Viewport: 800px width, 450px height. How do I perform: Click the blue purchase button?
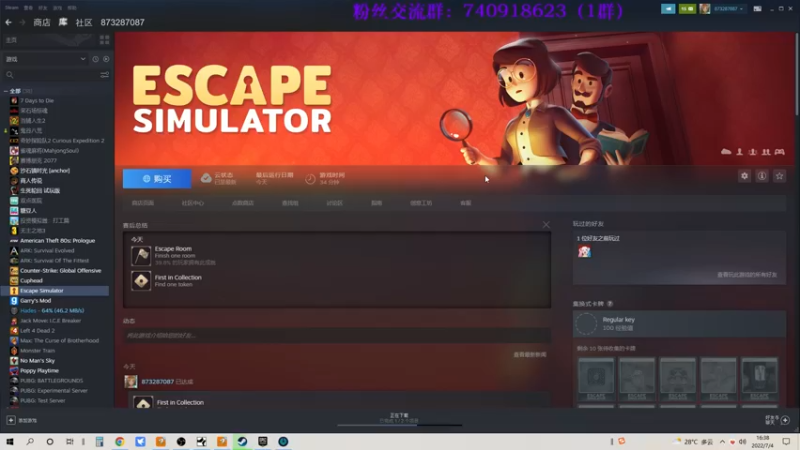[x=157, y=179]
